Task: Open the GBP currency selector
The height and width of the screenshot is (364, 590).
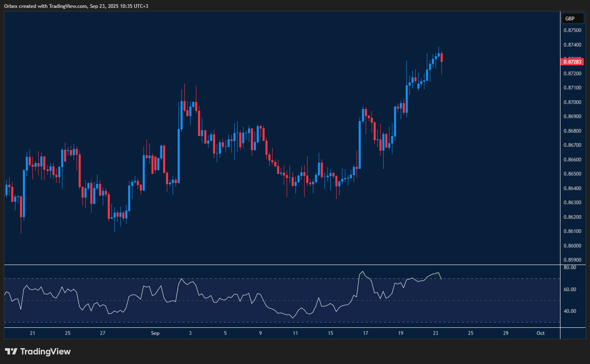Action: pos(570,18)
